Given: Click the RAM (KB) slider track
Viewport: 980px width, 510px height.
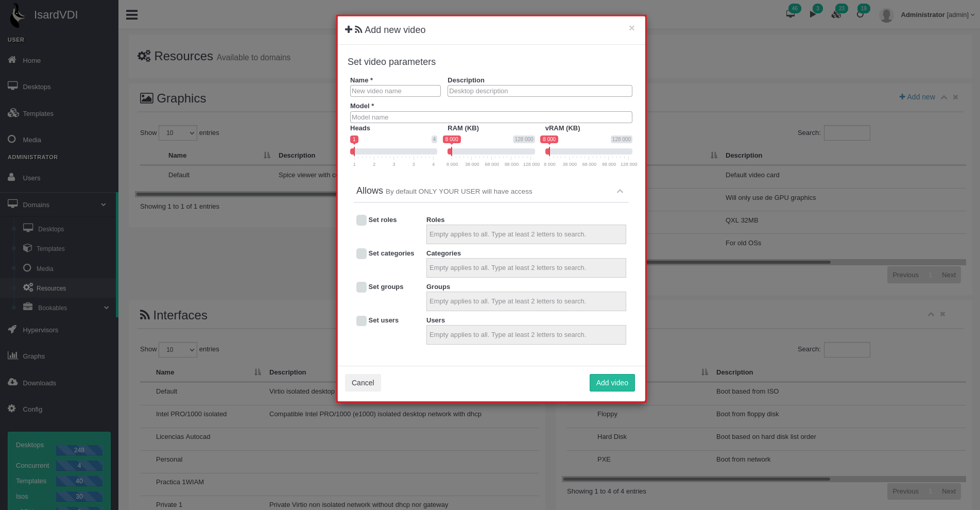Looking at the screenshot, I should pos(491,151).
